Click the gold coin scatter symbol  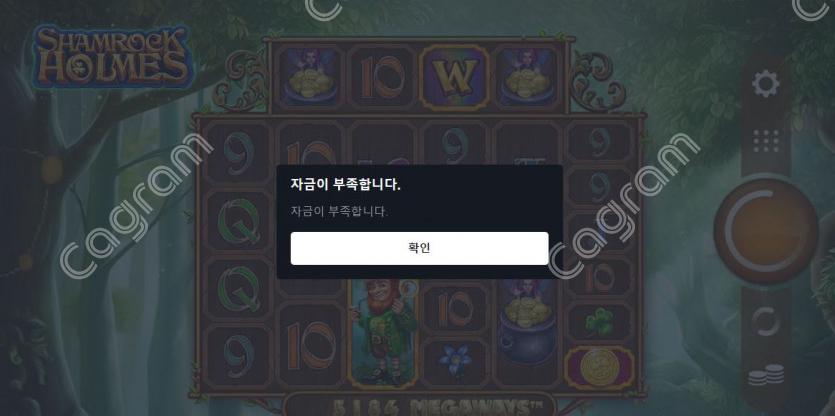click(599, 367)
